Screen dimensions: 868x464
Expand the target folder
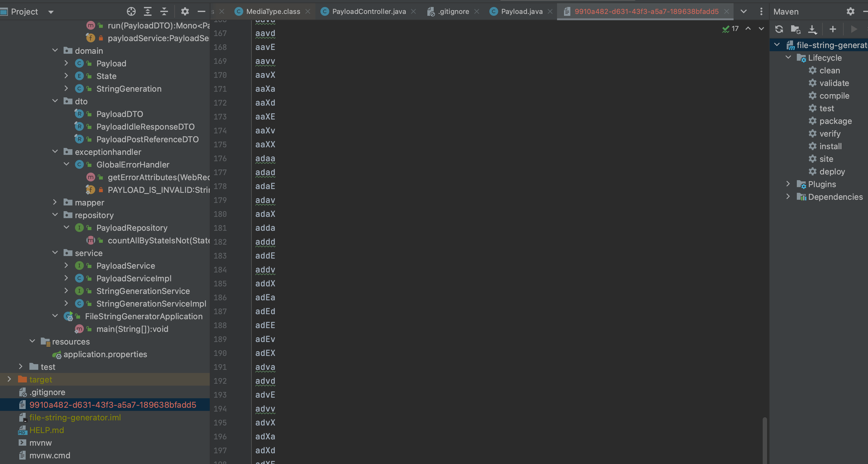coord(9,379)
